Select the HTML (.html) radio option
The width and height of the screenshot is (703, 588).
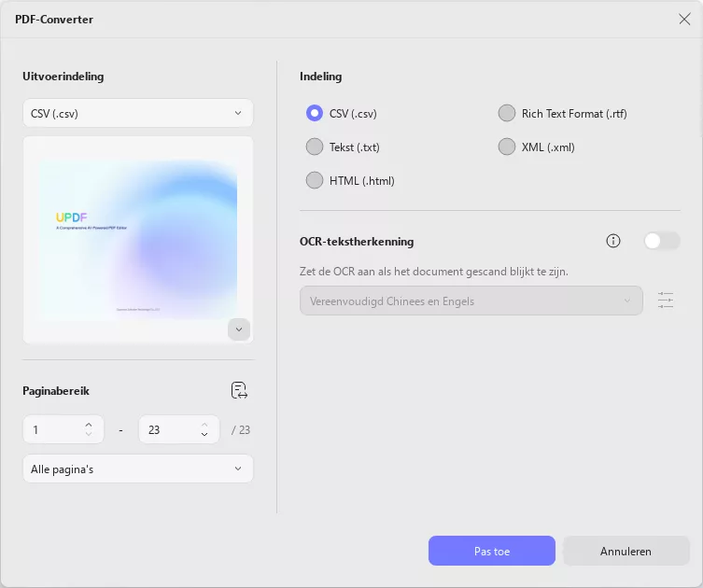point(315,181)
